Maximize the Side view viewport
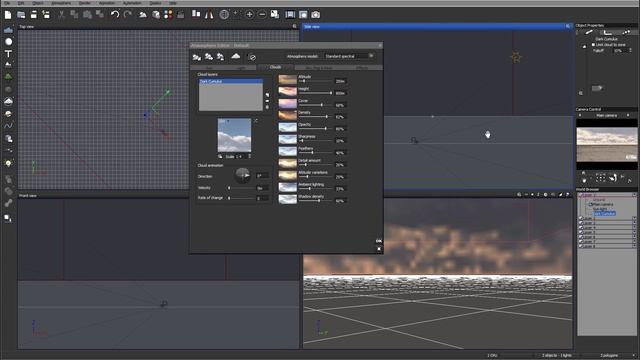The height and width of the screenshot is (360, 640). [x=567, y=27]
